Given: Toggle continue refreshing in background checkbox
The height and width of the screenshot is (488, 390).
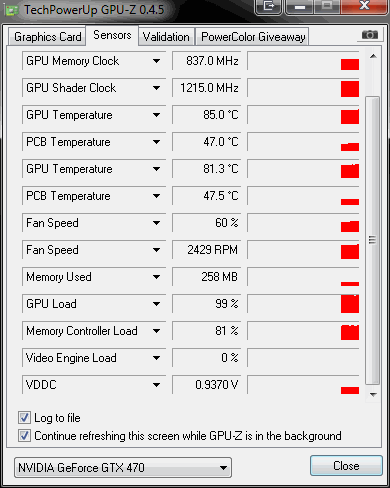Looking at the screenshot, I should tap(24, 436).
